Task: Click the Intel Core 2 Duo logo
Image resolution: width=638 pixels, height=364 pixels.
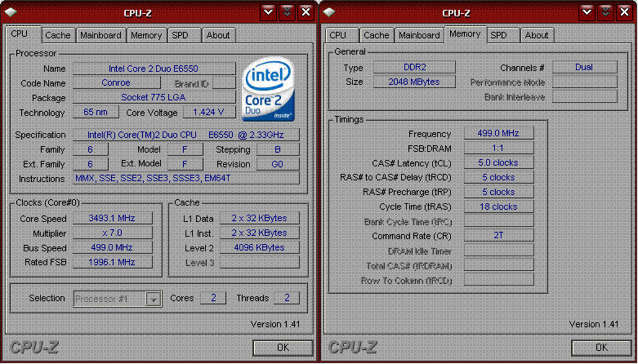Action: point(268,89)
